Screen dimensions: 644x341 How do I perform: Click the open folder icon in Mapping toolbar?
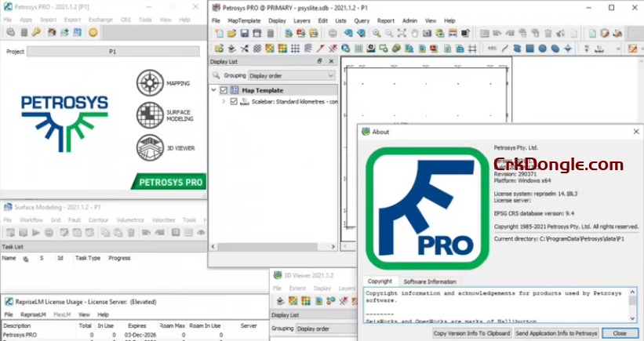click(x=231, y=34)
